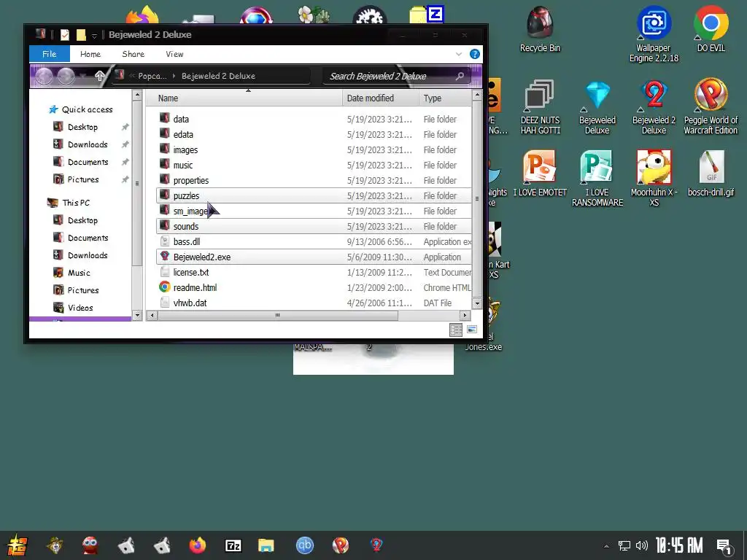Image resolution: width=747 pixels, height=560 pixels.
Task: Launch Bejeweled 2 Deluxe desktop shortcut
Action: (654, 106)
